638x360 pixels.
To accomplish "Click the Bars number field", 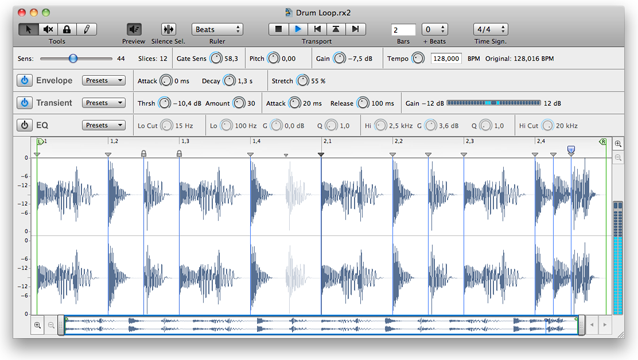I will 403,30.
